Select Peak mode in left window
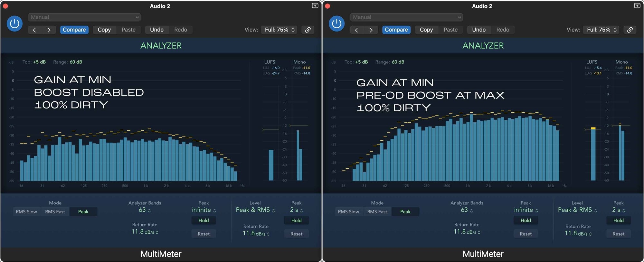644x262 pixels. [83, 211]
